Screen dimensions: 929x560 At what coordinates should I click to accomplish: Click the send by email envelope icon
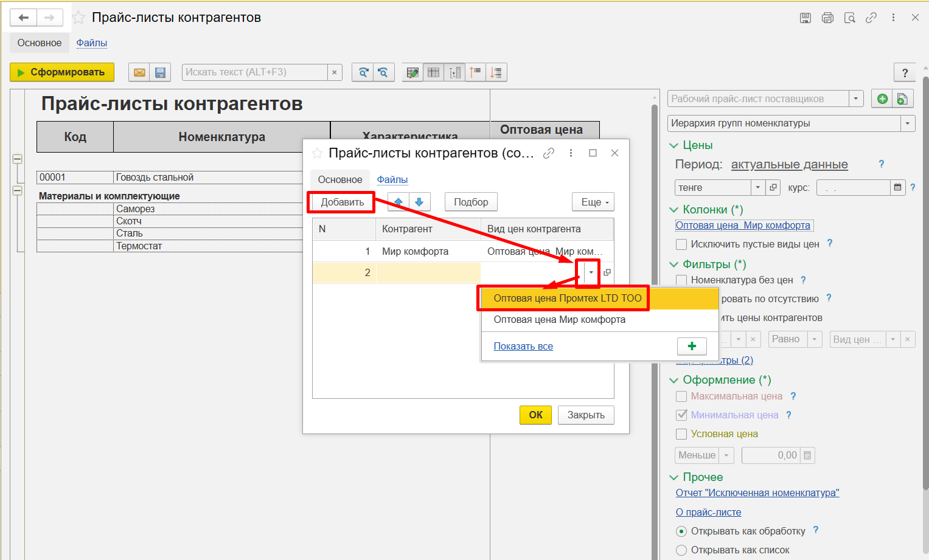(x=139, y=72)
